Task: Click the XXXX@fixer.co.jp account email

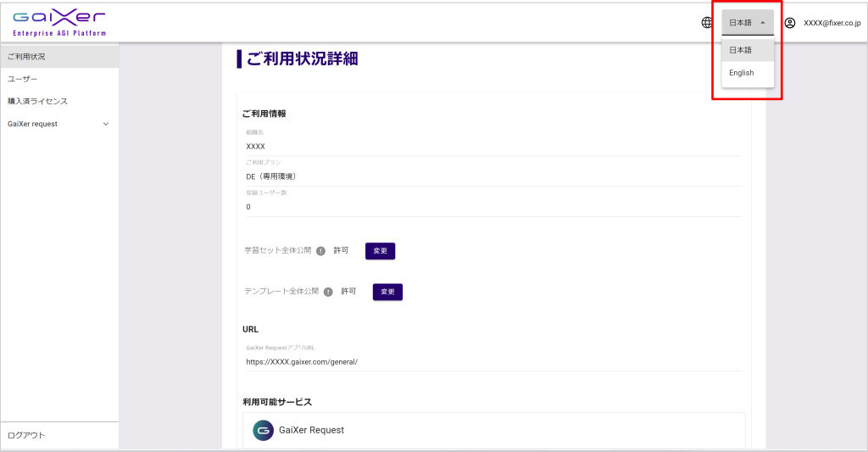Action: (831, 23)
